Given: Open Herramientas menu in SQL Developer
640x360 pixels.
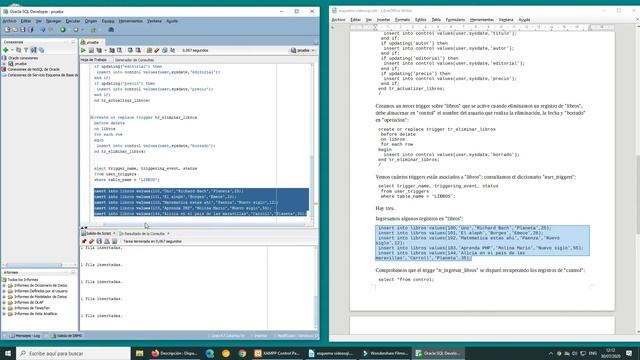Looking at the screenshot, I should (x=131, y=21).
